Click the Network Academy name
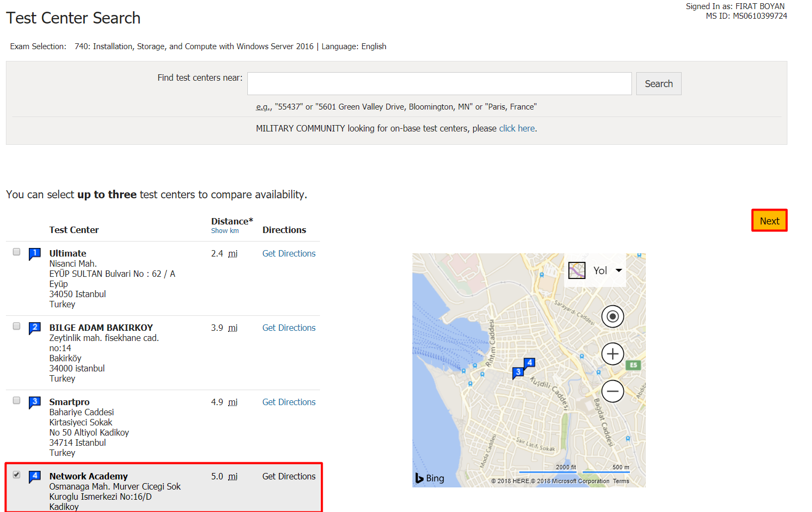Image resolution: width=812 pixels, height=512 pixels. (x=89, y=476)
